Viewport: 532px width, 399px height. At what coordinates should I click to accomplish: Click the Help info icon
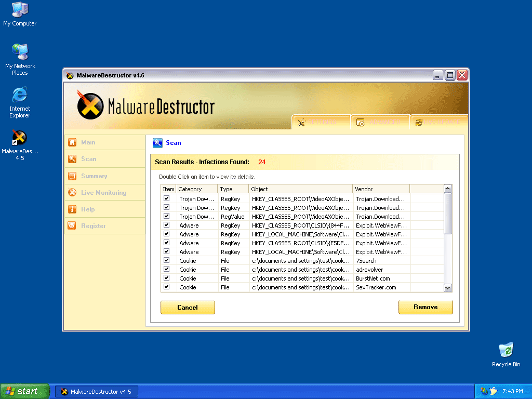[x=72, y=209]
